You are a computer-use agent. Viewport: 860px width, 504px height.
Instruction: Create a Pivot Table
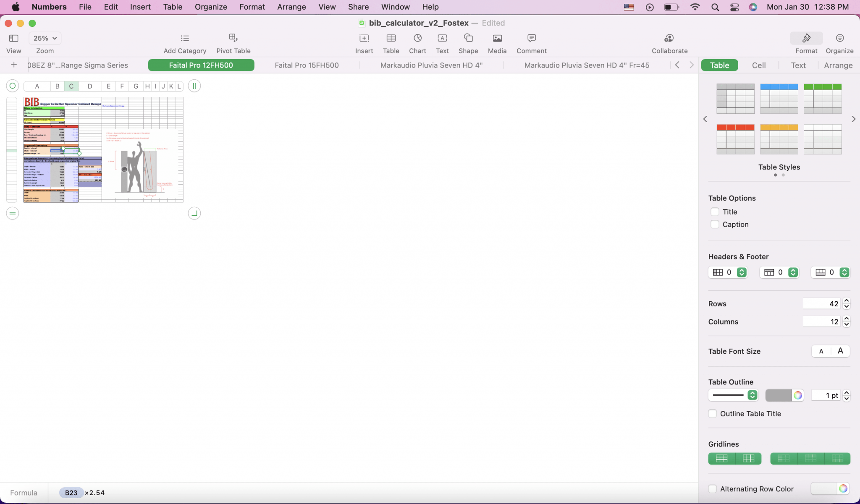(233, 38)
